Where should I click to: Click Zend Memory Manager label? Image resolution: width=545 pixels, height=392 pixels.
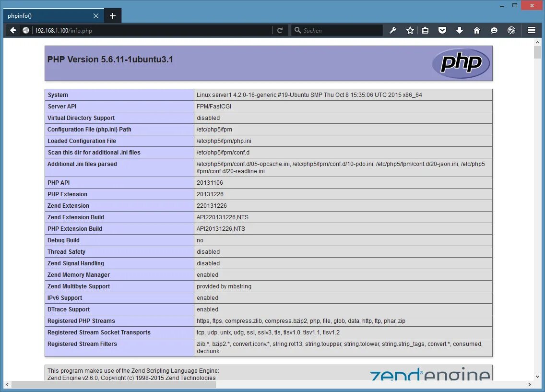tap(79, 274)
